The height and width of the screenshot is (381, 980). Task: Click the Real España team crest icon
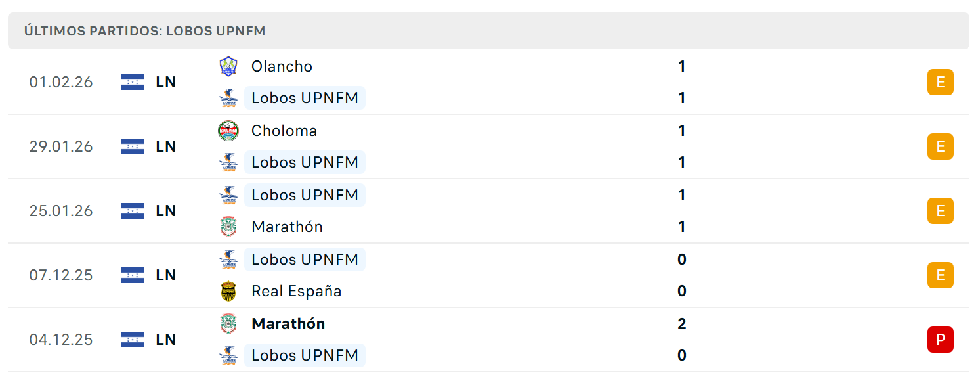tap(228, 291)
